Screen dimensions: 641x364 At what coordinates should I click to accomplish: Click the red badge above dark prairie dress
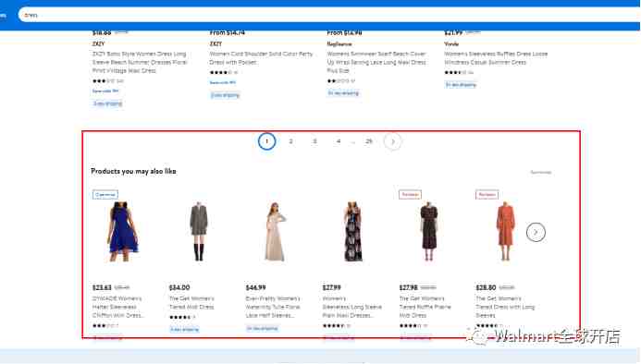(x=410, y=194)
